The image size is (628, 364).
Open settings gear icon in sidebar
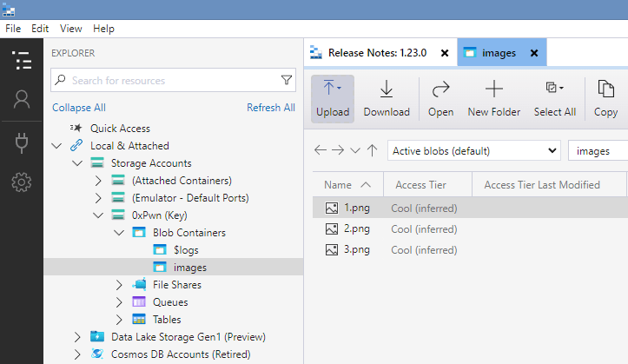[22, 182]
